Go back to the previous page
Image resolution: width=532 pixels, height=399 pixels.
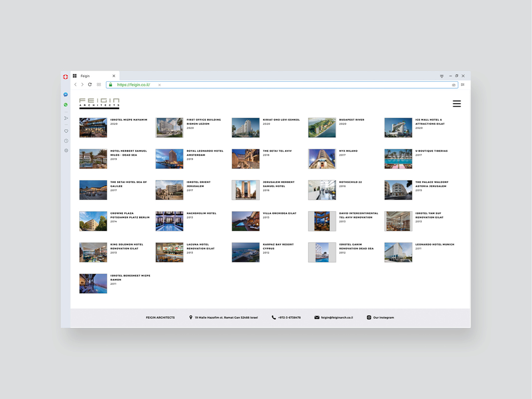tap(75, 84)
